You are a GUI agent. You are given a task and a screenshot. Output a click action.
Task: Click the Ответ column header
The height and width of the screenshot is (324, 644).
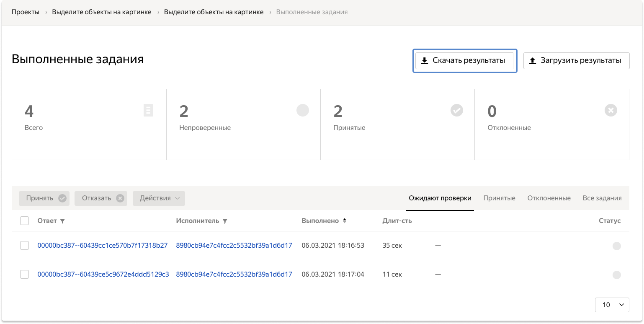(x=47, y=220)
